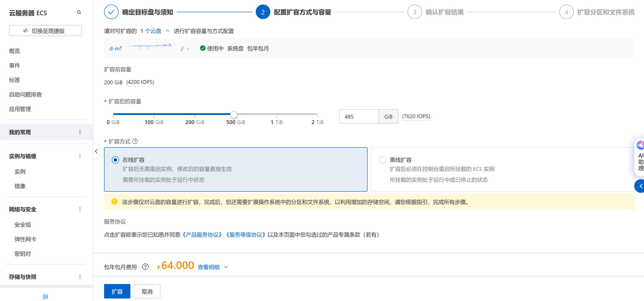The height and width of the screenshot is (301, 644).
Task: Click step 3 circle 确认扩容结果
Action: [x=415, y=12]
